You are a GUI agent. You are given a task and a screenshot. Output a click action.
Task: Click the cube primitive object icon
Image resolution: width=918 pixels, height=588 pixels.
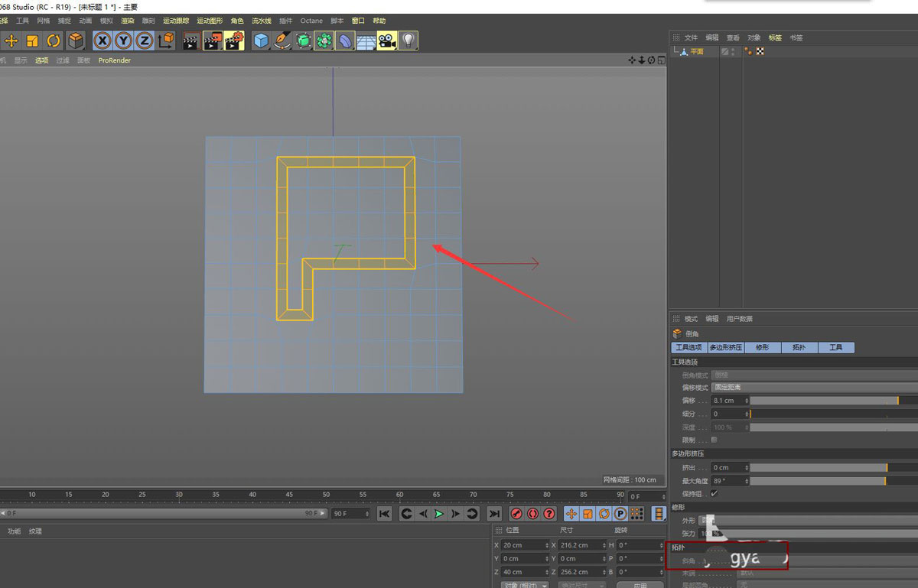(x=262, y=41)
